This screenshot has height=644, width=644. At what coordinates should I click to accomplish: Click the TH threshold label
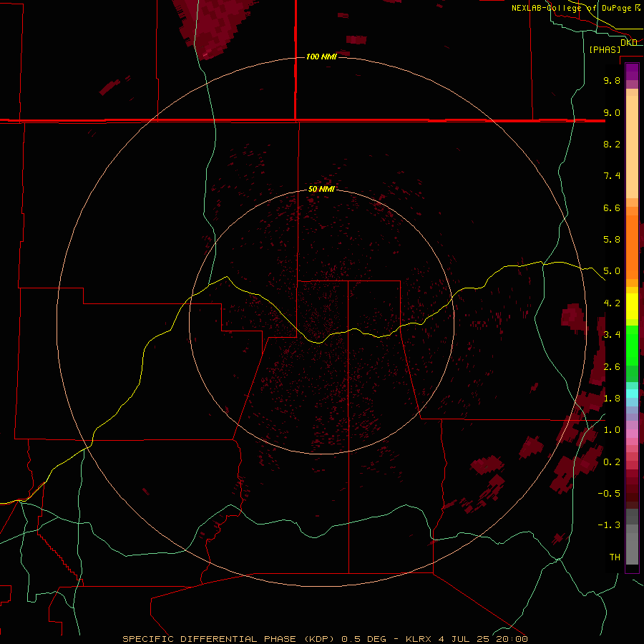pyautogui.click(x=615, y=557)
